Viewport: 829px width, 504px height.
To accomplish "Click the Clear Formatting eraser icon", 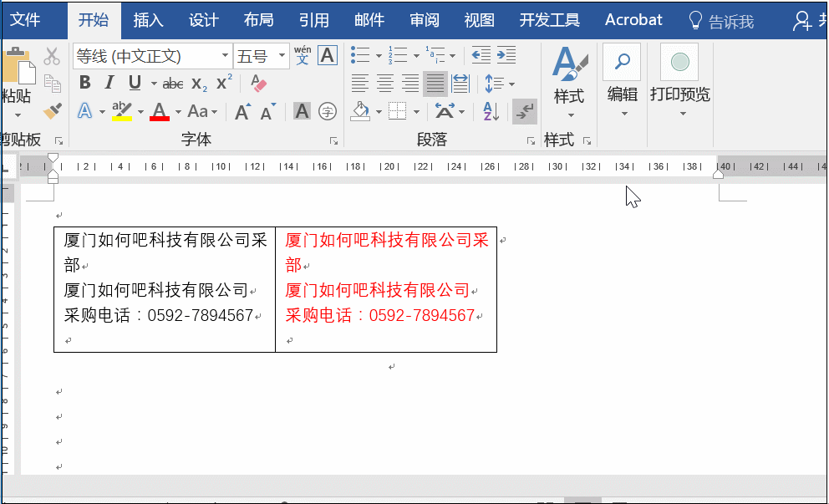I will pos(258,84).
